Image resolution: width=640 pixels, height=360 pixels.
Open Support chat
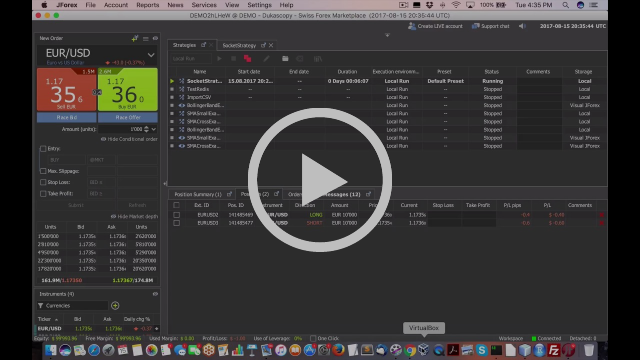tap(491, 26)
